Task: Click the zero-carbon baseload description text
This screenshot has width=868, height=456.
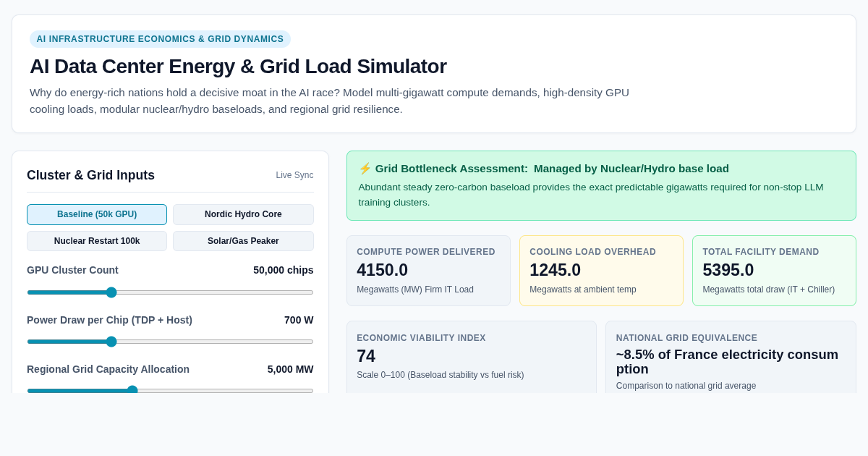Action: click(591, 195)
